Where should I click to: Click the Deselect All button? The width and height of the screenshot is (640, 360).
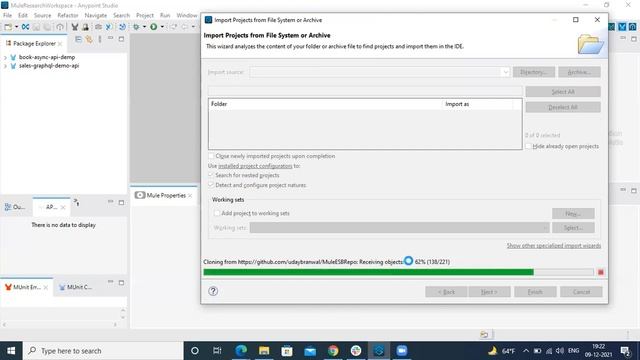pyautogui.click(x=563, y=107)
